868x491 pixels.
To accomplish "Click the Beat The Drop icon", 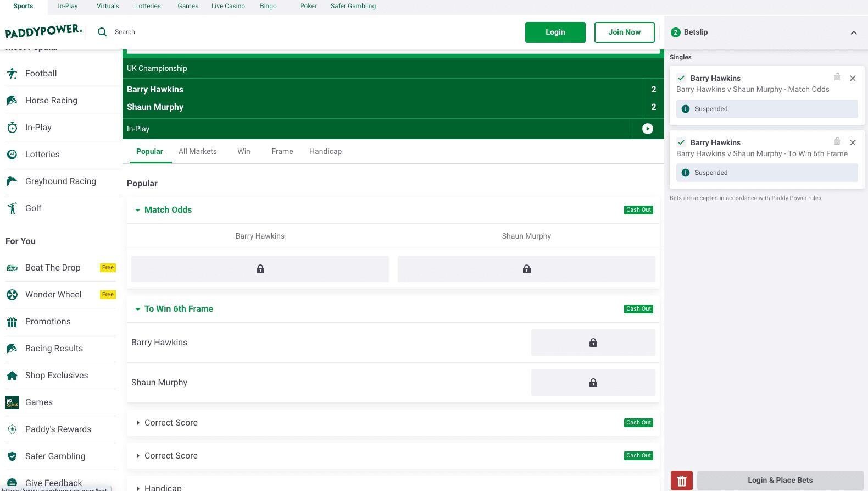I will pyautogui.click(x=12, y=268).
